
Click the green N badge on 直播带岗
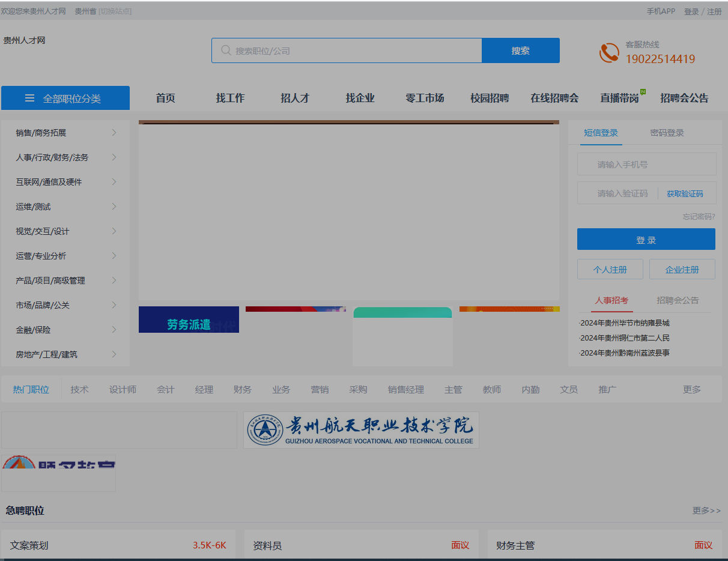pyautogui.click(x=642, y=90)
